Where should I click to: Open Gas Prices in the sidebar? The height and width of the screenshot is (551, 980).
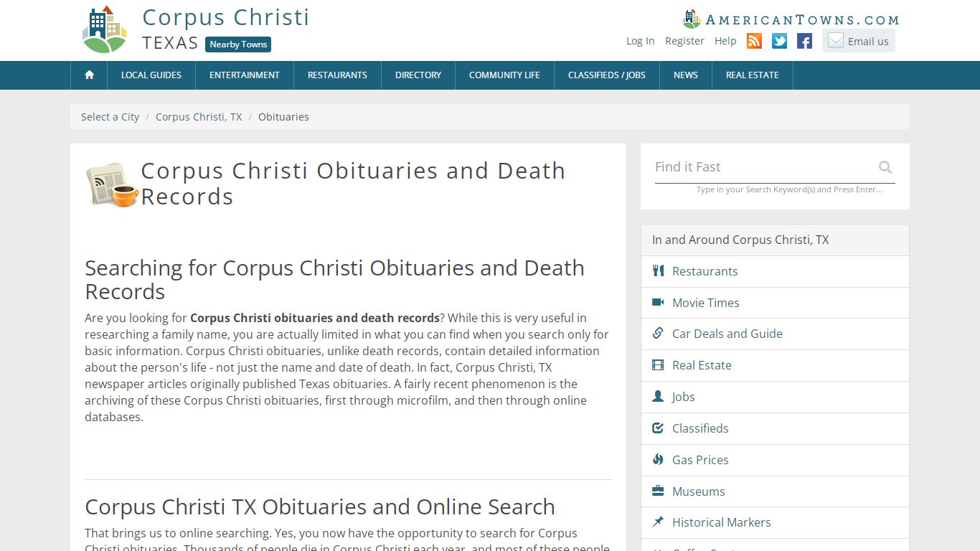pos(700,460)
